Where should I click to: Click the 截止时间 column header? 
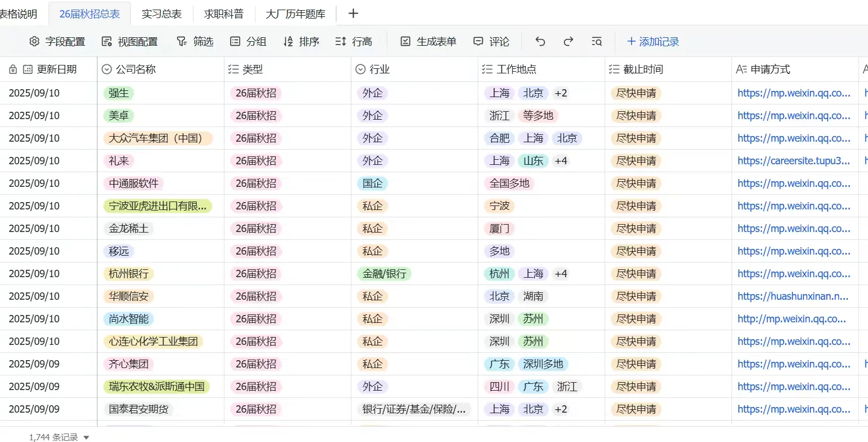point(668,69)
